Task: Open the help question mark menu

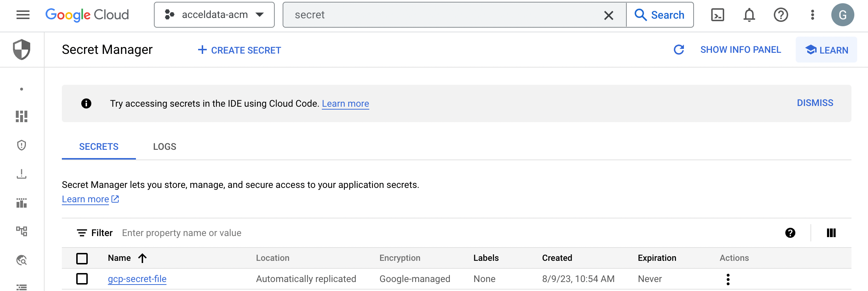Action: (781, 15)
